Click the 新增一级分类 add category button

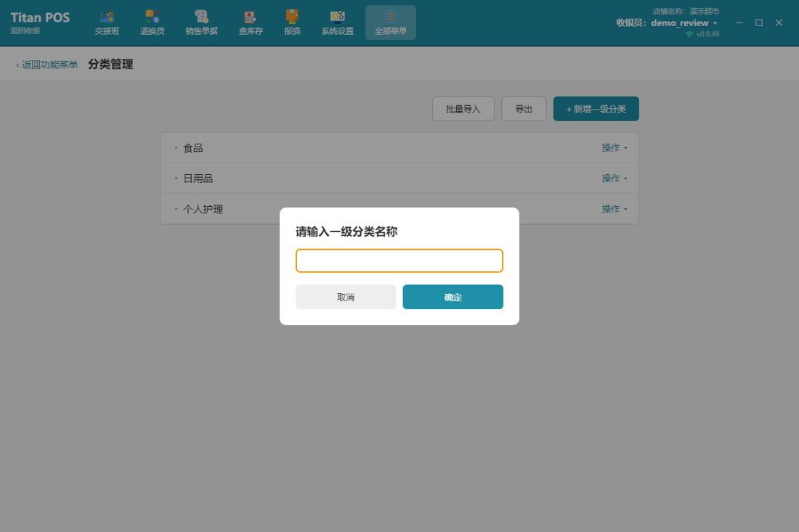[596, 109]
